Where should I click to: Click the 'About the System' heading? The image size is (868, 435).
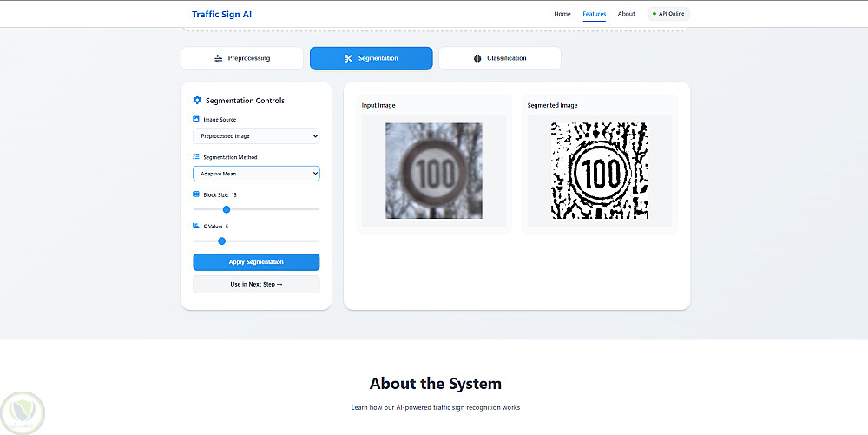tap(436, 384)
